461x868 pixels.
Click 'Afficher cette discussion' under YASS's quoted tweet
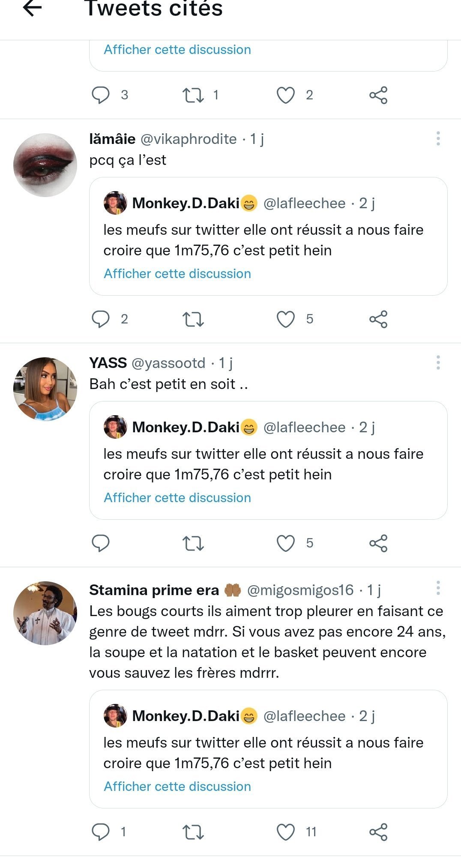pyautogui.click(x=177, y=498)
